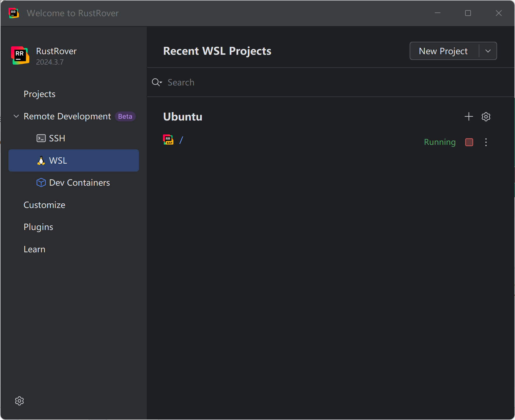The image size is (515, 420).
Task: Collapse the Remote Development section chevron
Action: (16, 116)
